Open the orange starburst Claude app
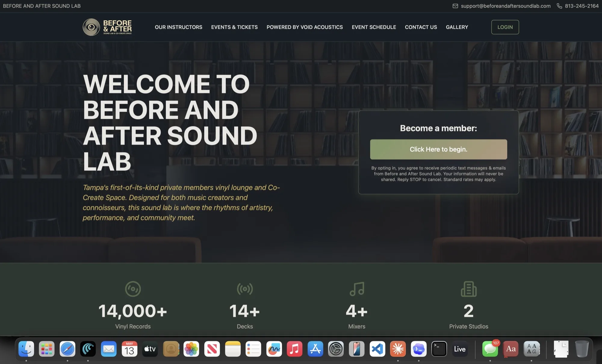 coord(398,349)
